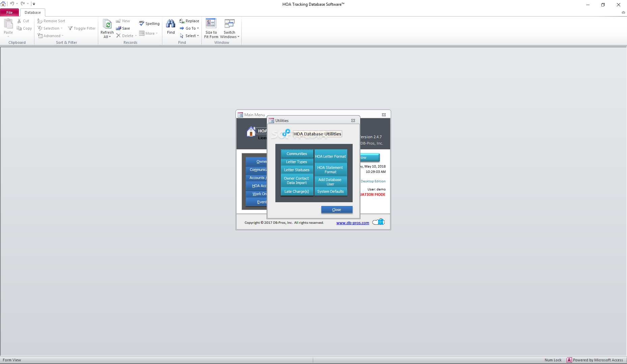
Task: Open Late Charge(s) utility
Action: 297,191
